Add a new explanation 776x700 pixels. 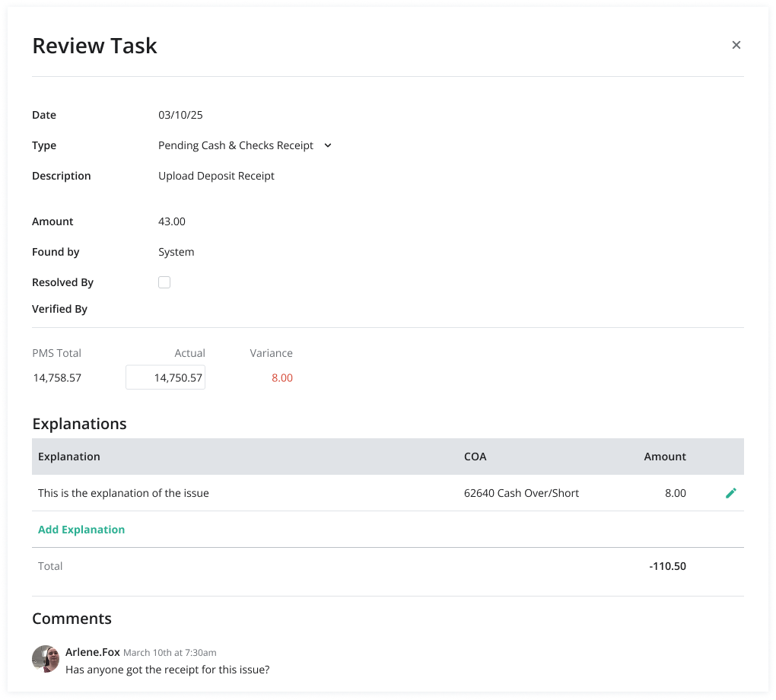click(x=81, y=530)
